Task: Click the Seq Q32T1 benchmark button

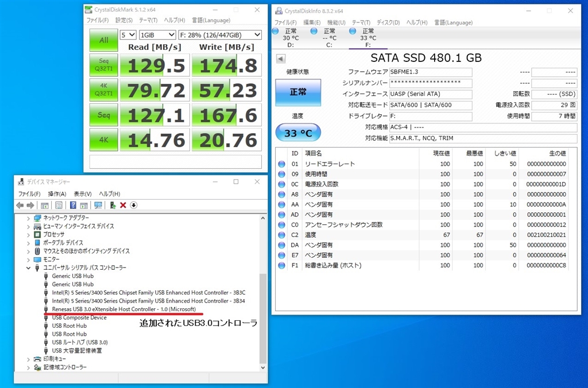Action: (103, 65)
